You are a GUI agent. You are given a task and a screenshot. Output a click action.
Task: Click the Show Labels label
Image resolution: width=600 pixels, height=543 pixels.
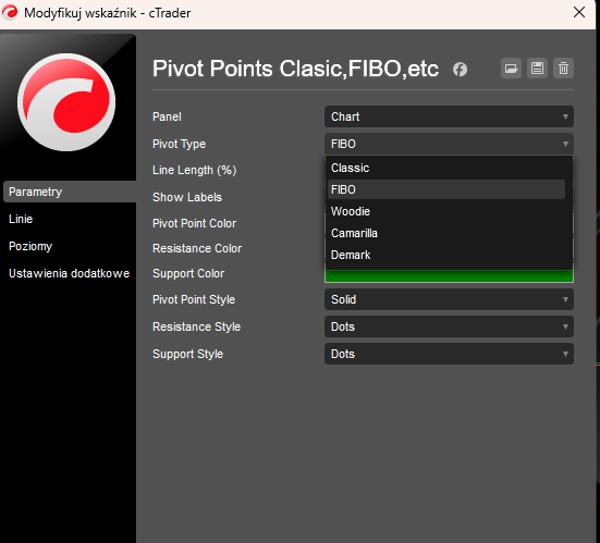click(187, 197)
